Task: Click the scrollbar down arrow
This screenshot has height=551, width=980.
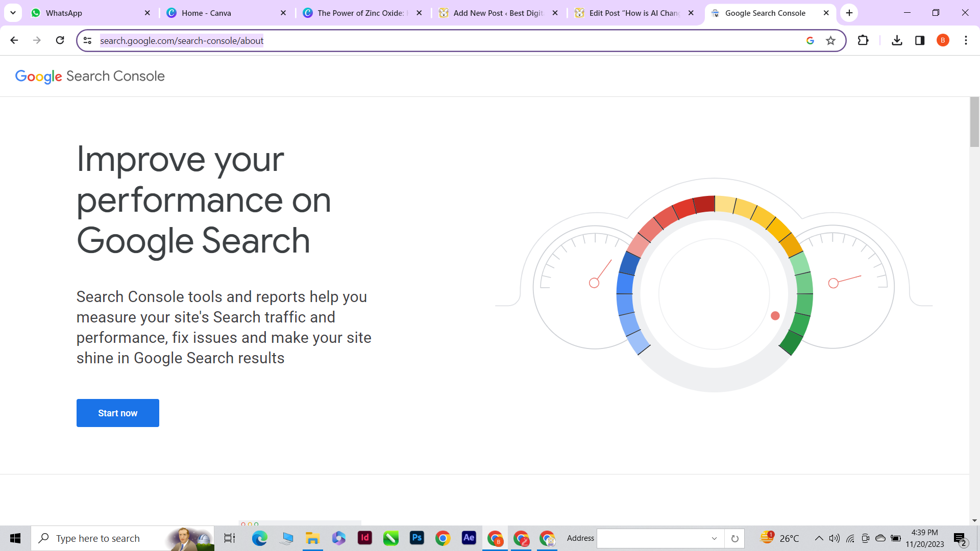Action: [974, 521]
